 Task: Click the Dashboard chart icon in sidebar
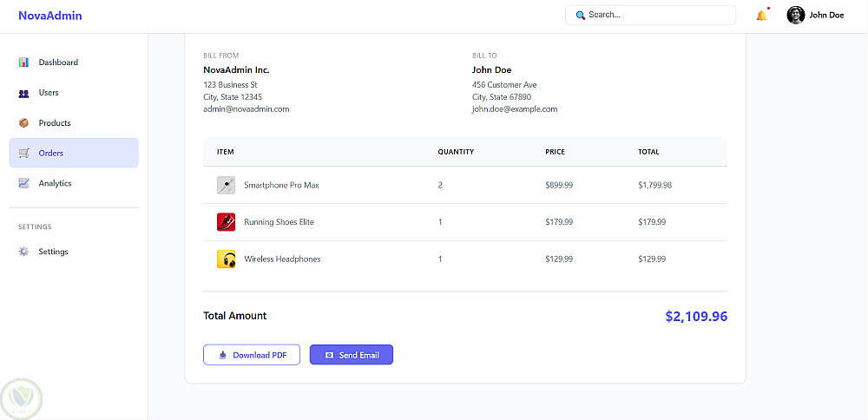pyautogui.click(x=23, y=62)
